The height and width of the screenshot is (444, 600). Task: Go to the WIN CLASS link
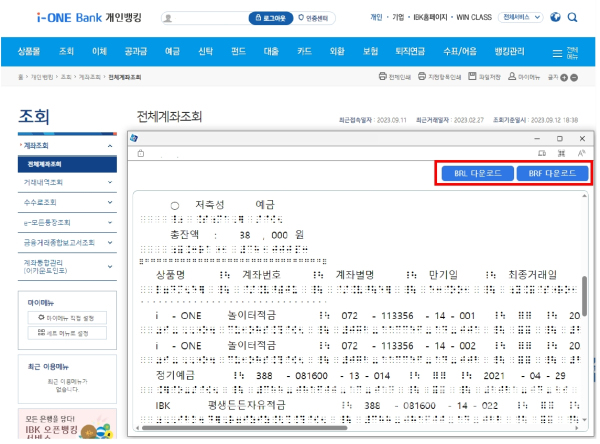[x=474, y=17]
